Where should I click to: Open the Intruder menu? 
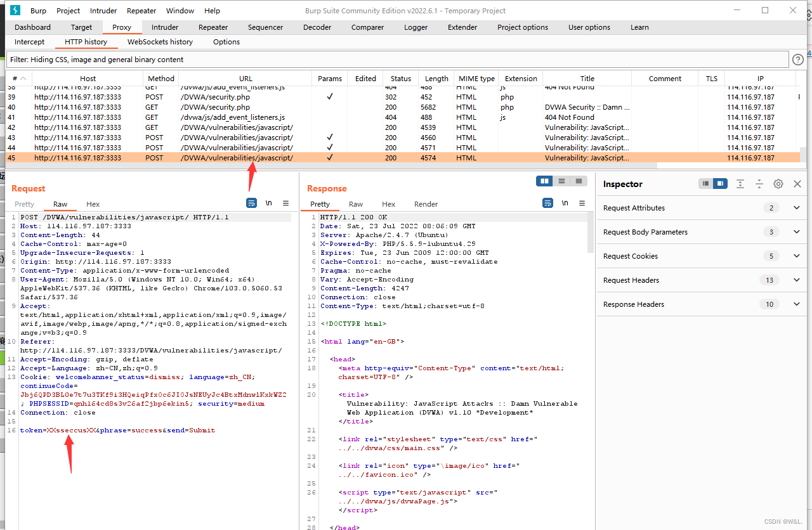103,11
